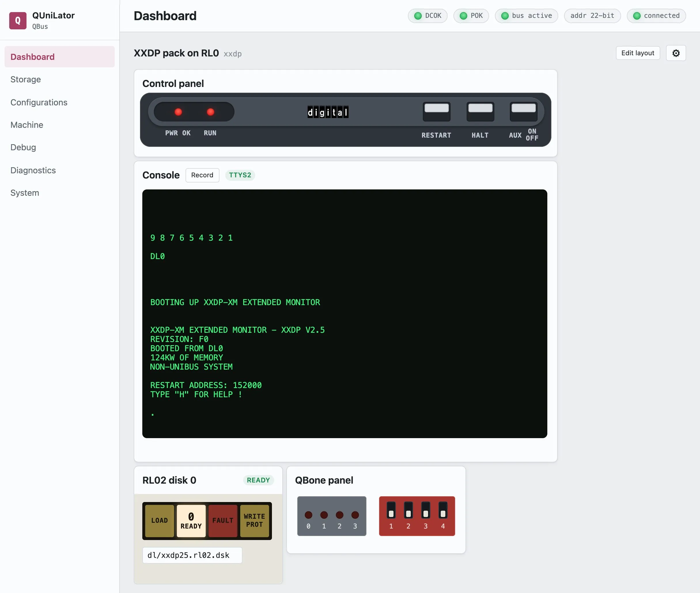Open the Debug section
The height and width of the screenshot is (593, 700).
point(60,147)
